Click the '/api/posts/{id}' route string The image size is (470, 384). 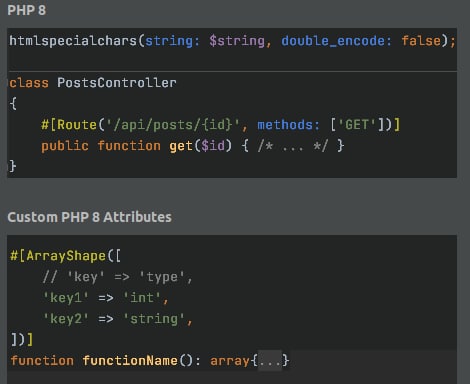tap(172, 125)
